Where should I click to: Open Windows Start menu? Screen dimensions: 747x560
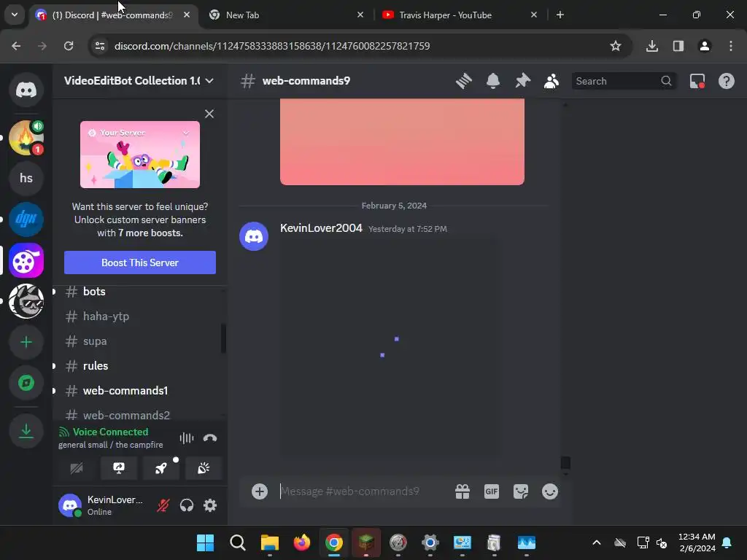205,542
